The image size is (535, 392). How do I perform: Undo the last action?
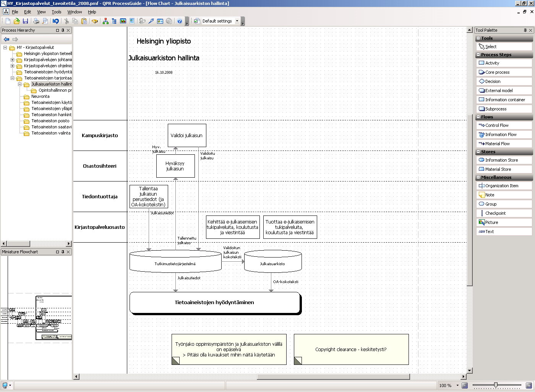coord(56,21)
